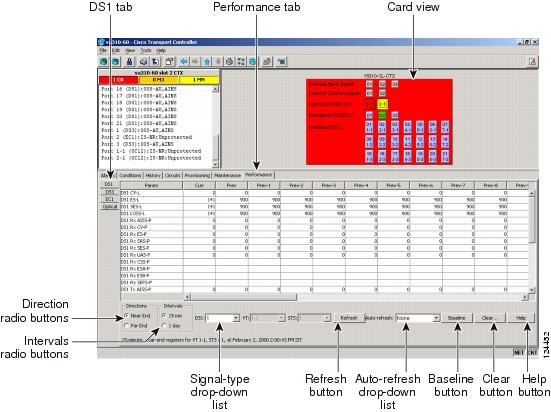Select the Far End direction radio button

coord(127,326)
